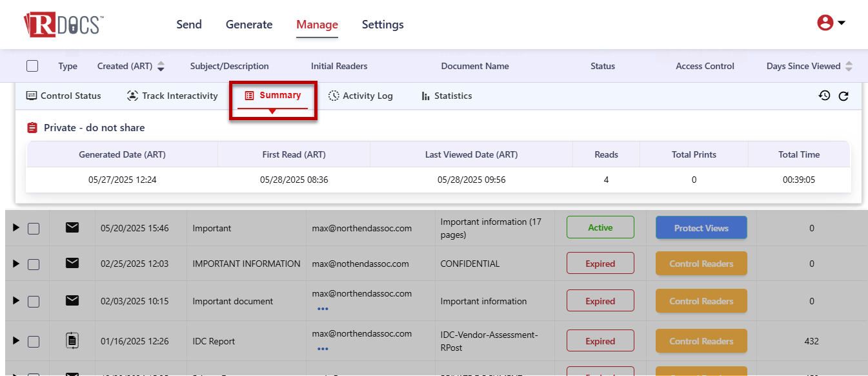Screen dimensions: 868x376
Task: Click the refresh icon in the tab bar
Action: tap(843, 96)
